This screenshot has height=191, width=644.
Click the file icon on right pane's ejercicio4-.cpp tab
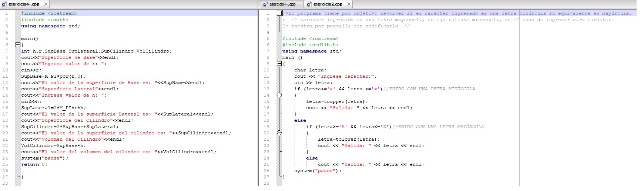(265, 4)
